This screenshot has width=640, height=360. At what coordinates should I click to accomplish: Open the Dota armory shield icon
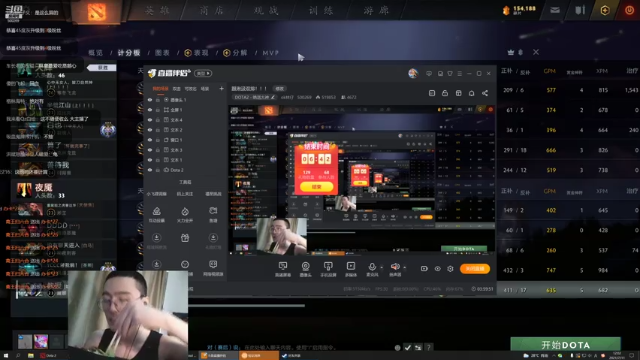[580, 10]
